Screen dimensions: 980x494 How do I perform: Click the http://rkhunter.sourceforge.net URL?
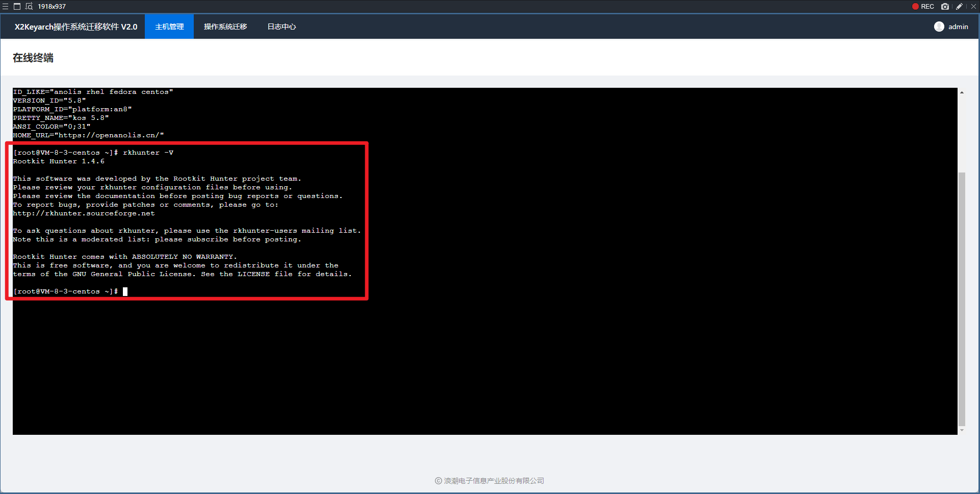pos(84,213)
